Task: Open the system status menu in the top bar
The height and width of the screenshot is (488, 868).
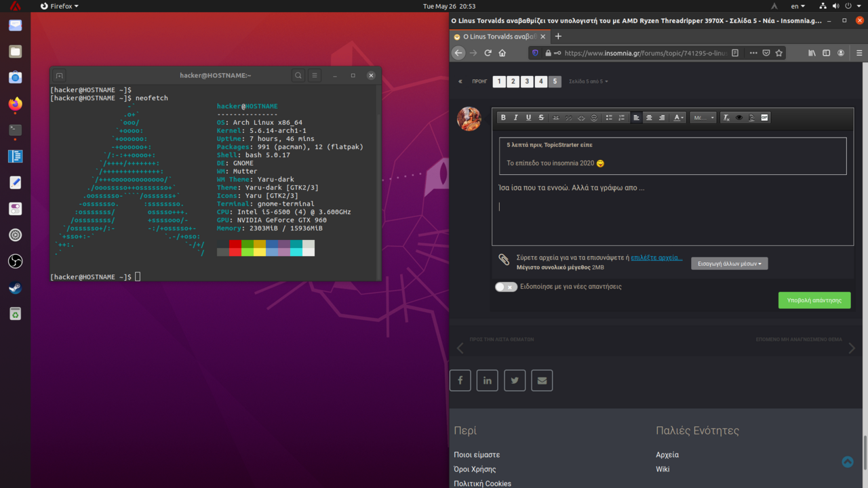Action: pyautogui.click(x=842, y=6)
